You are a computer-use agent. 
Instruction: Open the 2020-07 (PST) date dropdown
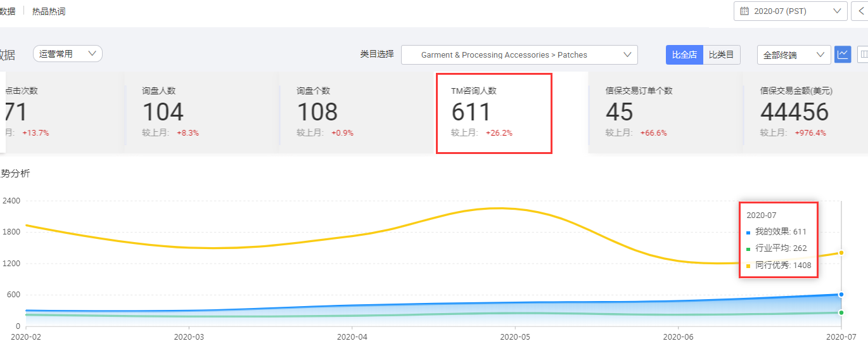(790, 11)
